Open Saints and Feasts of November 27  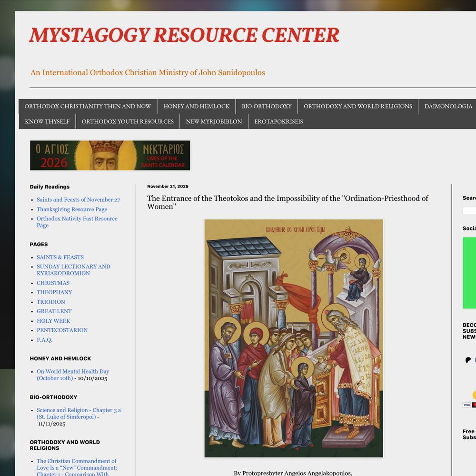coord(79,200)
